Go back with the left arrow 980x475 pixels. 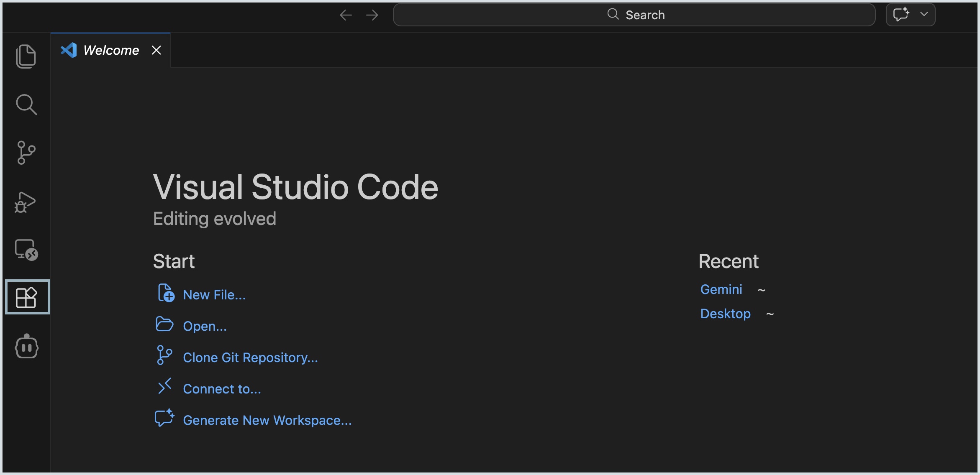(x=346, y=15)
